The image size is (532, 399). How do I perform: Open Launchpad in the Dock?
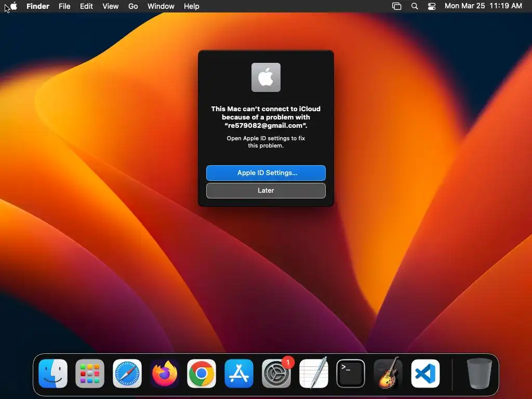click(x=90, y=374)
